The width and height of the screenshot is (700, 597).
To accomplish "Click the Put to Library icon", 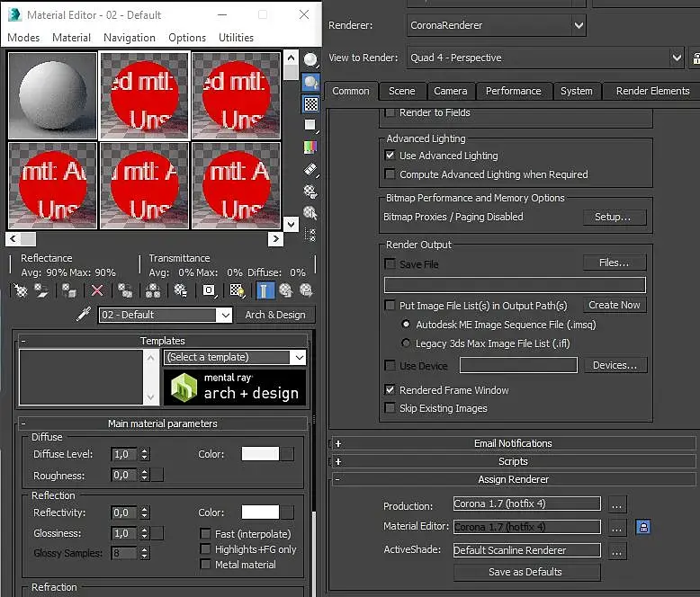I will 180,291.
